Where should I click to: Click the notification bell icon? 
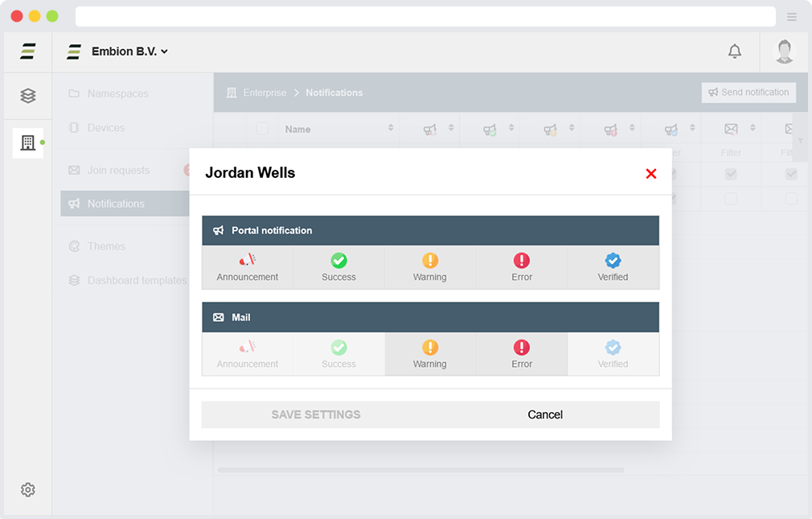click(x=734, y=51)
